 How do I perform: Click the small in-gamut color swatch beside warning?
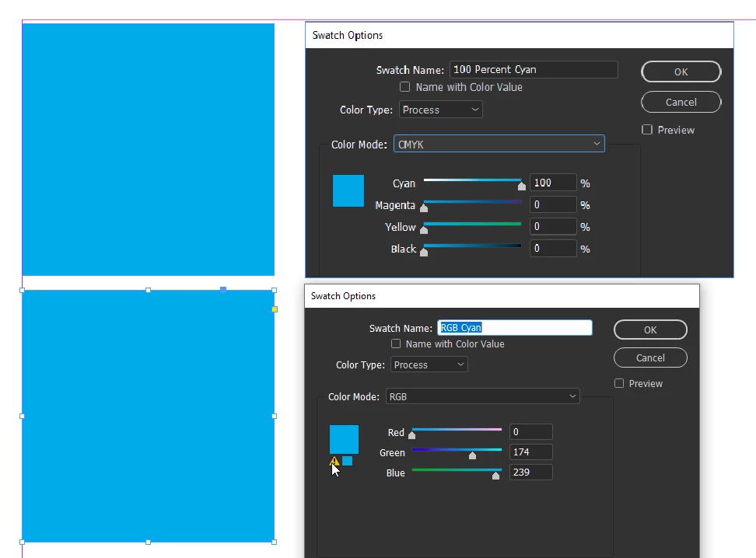(x=347, y=461)
